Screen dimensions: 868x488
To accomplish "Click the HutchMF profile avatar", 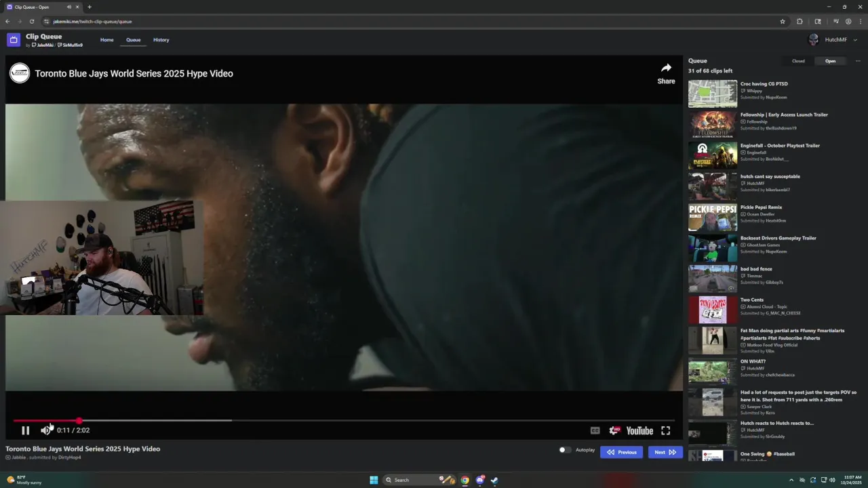I will (814, 40).
